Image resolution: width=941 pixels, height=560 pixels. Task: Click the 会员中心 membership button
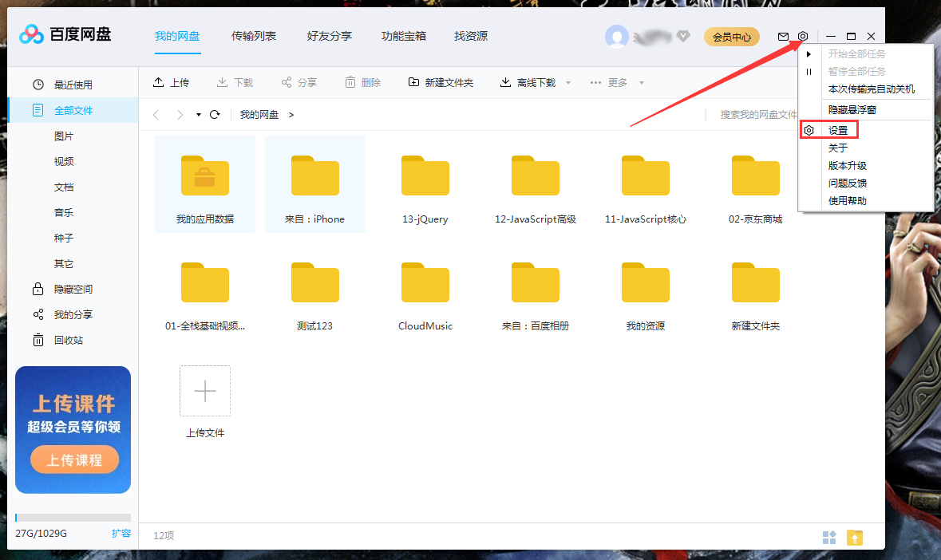(x=731, y=36)
